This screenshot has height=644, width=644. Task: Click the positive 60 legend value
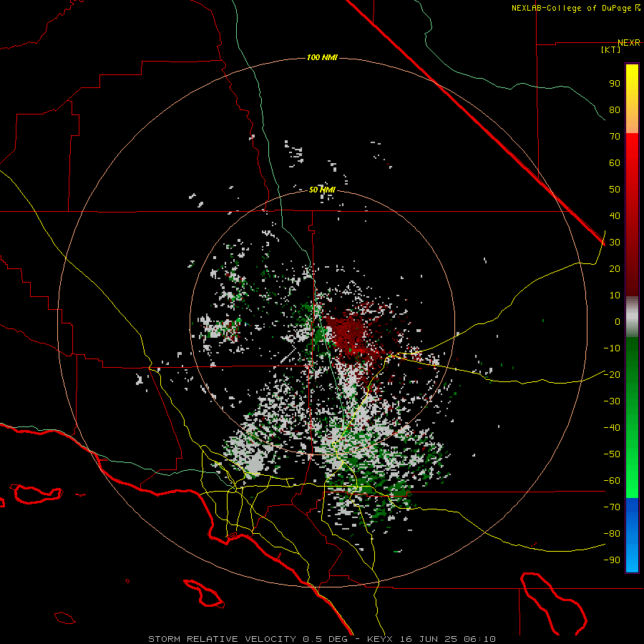pyautogui.click(x=615, y=162)
